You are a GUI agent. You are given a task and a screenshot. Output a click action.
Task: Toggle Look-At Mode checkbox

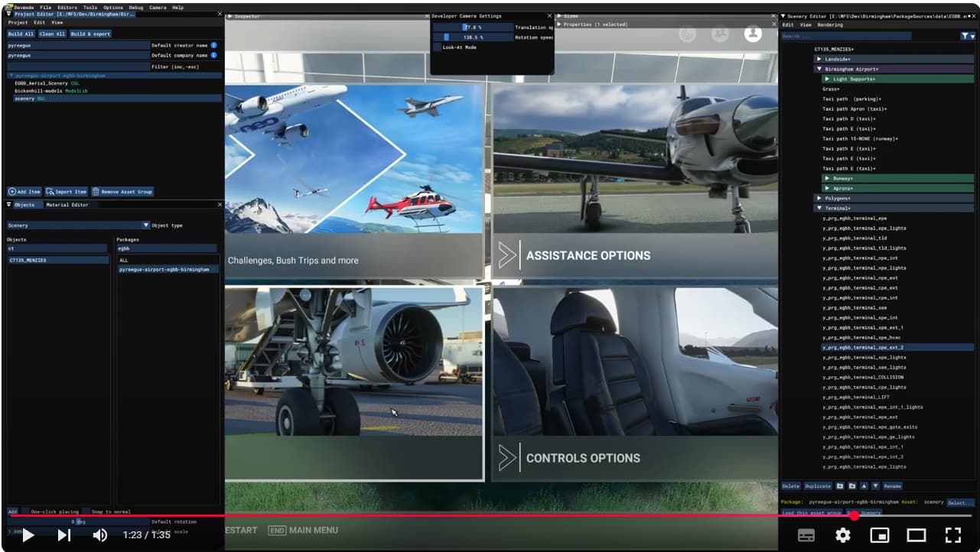click(437, 47)
